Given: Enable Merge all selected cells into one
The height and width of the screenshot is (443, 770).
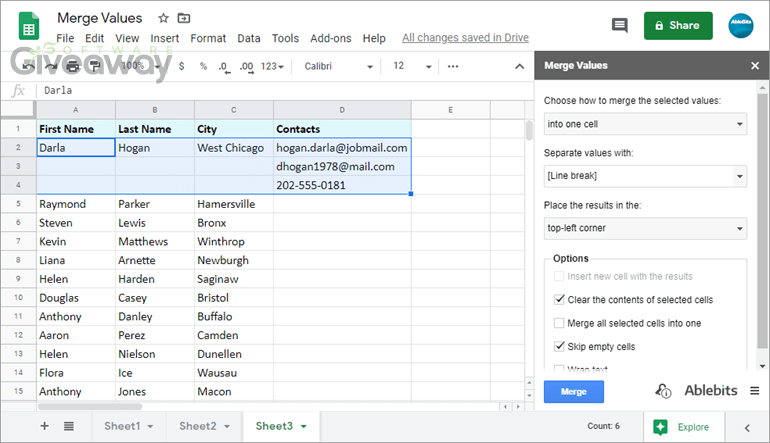Looking at the screenshot, I should (x=559, y=323).
